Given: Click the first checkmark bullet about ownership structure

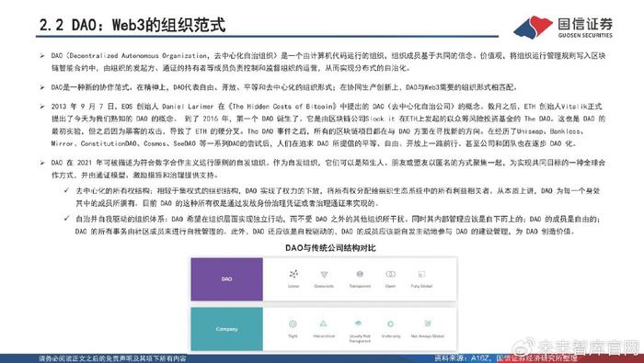Looking at the screenshot, I should 66,191.
